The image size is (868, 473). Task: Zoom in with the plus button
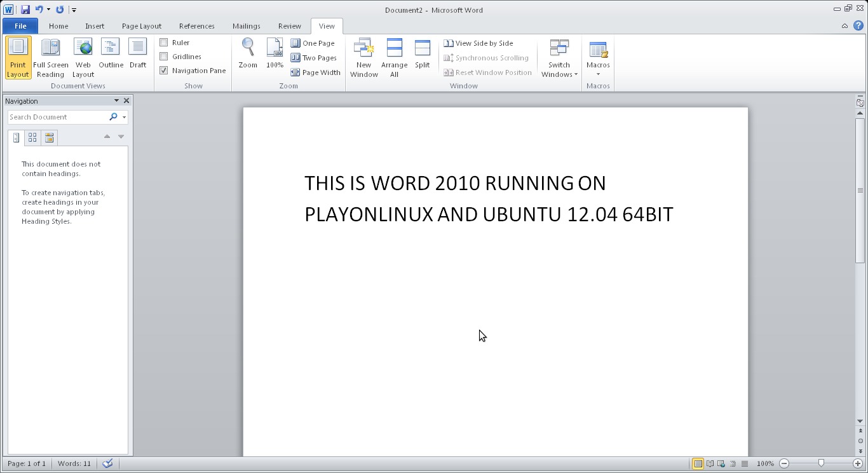click(x=858, y=463)
